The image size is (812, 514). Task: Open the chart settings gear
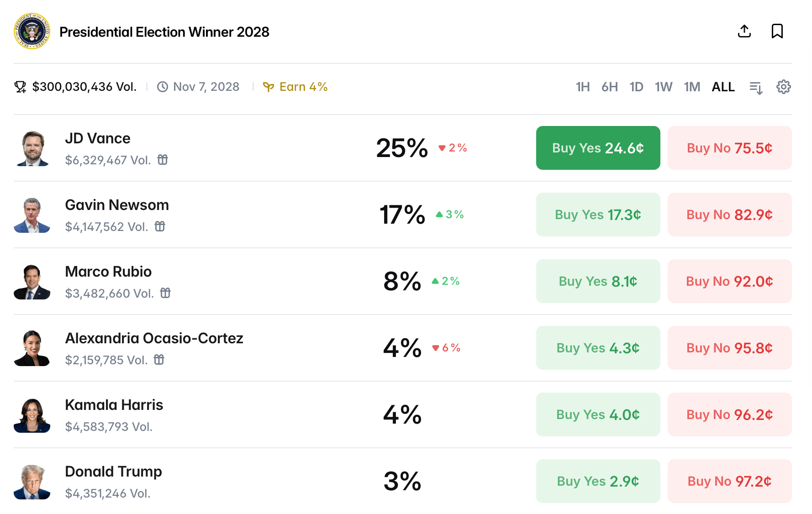pos(783,87)
